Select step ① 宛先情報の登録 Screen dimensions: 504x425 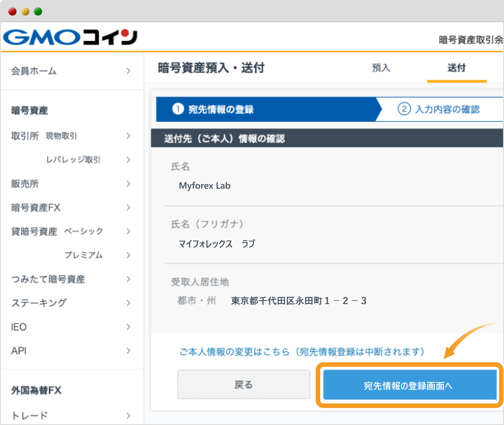coord(257,109)
